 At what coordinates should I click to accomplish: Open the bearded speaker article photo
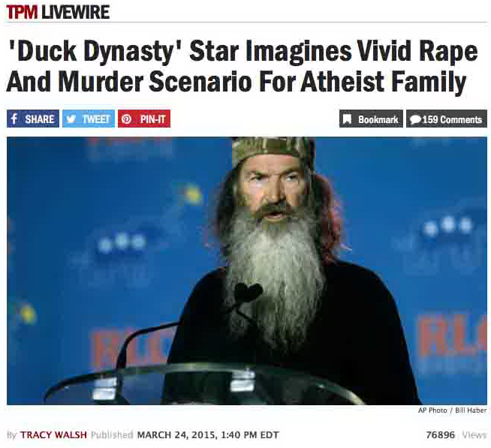click(247, 271)
